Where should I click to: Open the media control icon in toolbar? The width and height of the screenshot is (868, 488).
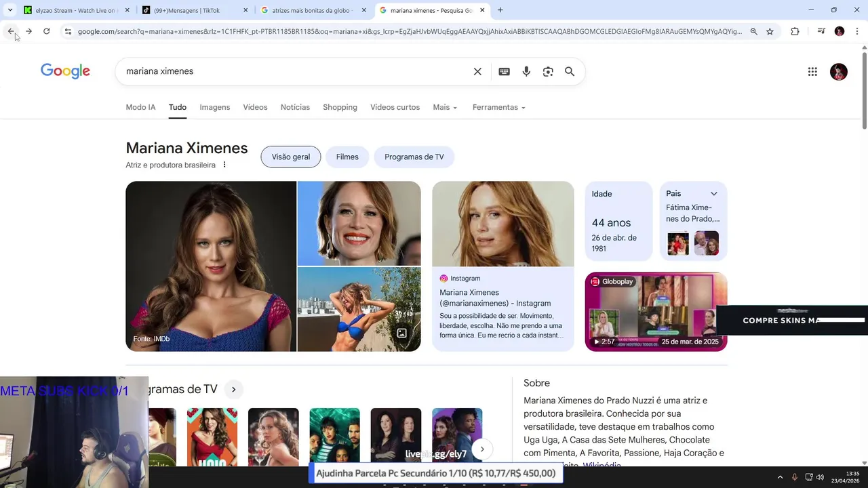click(821, 31)
